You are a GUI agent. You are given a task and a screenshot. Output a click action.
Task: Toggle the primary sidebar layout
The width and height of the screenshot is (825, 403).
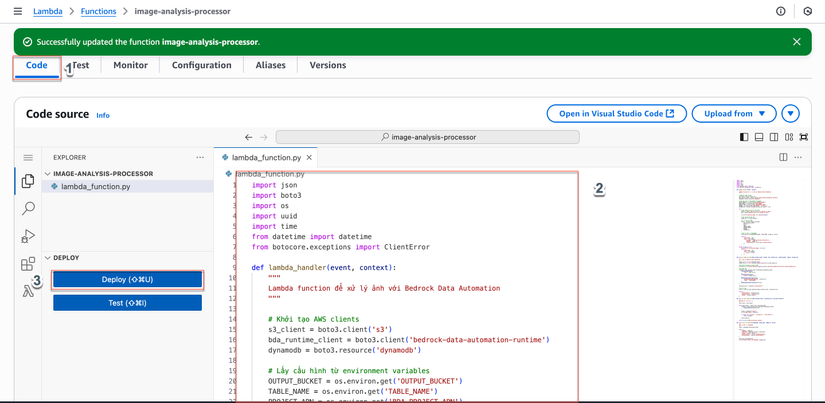pyautogui.click(x=744, y=137)
